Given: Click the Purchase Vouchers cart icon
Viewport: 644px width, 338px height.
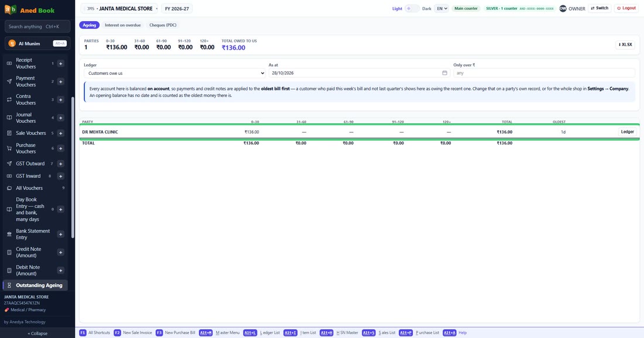Looking at the screenshot, I should [x=9, y=149].
